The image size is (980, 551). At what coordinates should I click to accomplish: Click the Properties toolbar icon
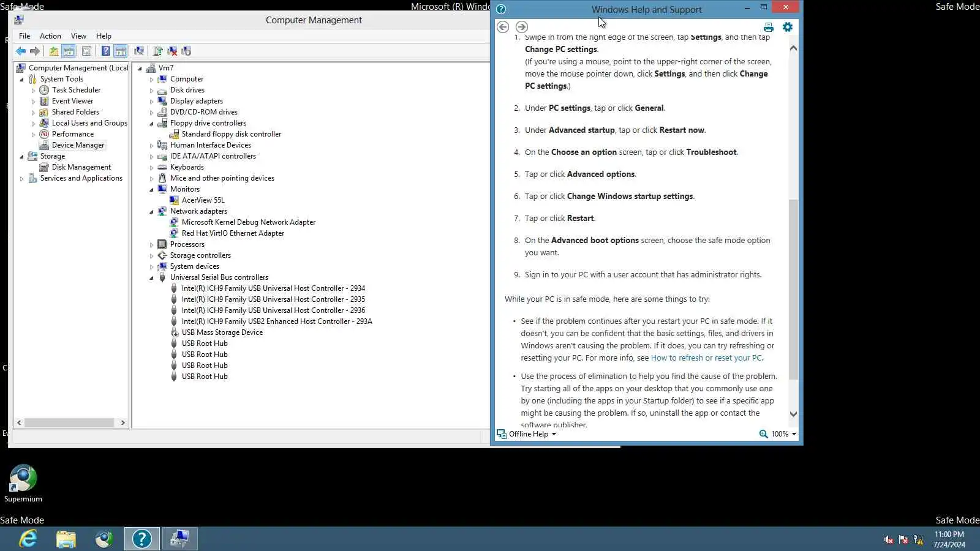point(86,51)
